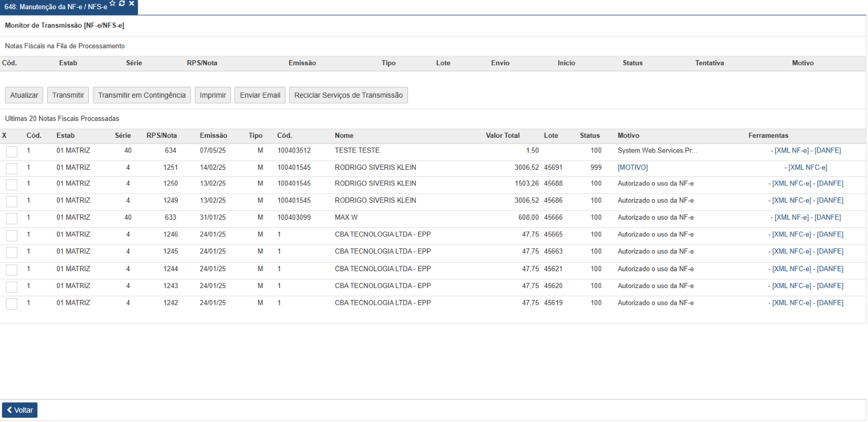View DANFE for nota 1249
Screen dimensions: 868x422
click(x=830, y=201)
